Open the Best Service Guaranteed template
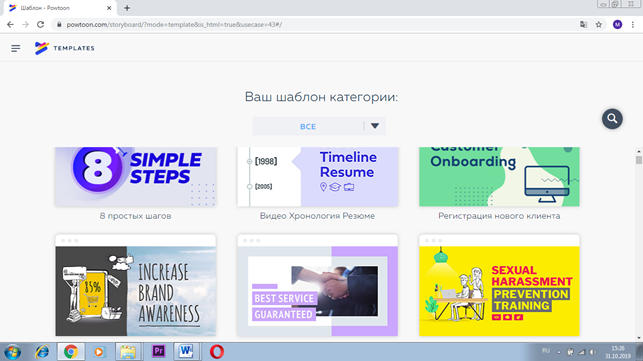This screenshot has width=643, height=361. coord(317,286)
